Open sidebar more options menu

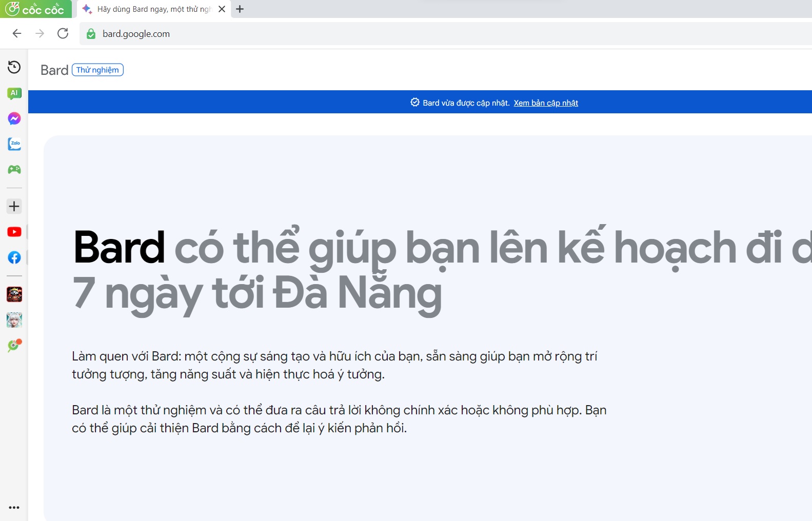14,508
